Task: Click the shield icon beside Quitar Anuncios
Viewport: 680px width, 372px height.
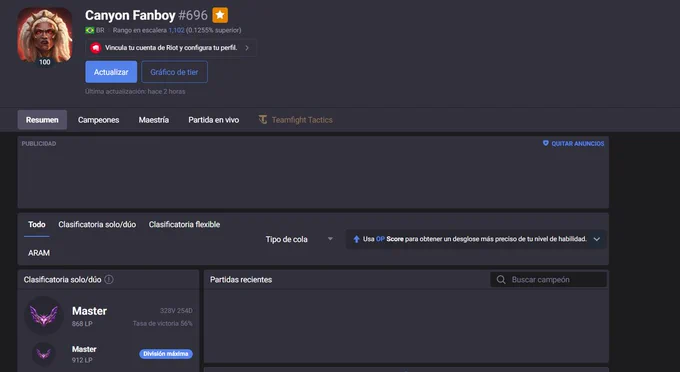Action: coord(546,143)
